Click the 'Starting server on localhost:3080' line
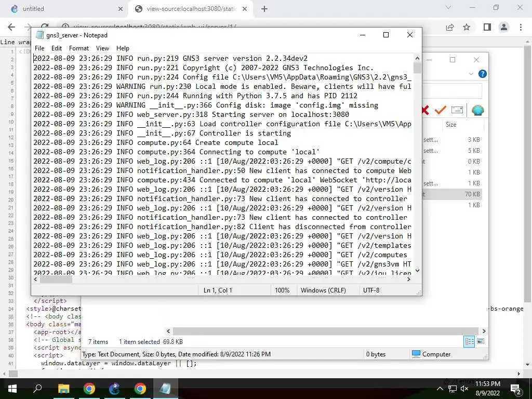 coord(191,115)
